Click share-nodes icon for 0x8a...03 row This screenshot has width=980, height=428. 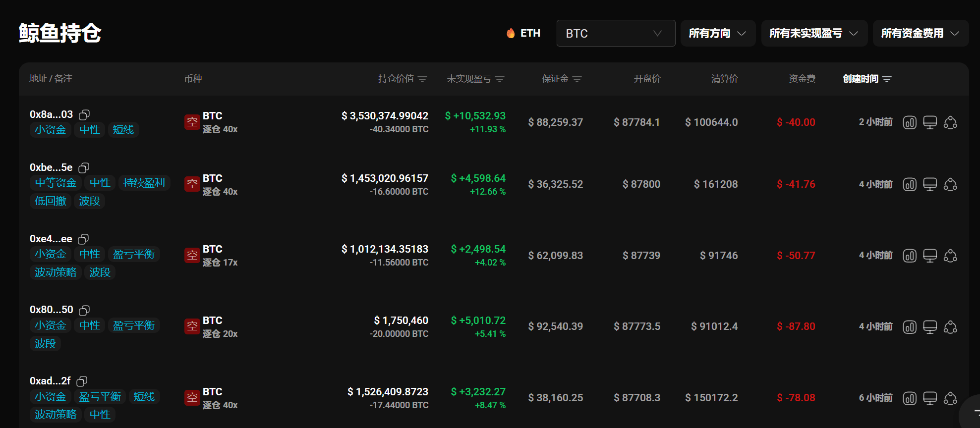click(x=950, y=122)
